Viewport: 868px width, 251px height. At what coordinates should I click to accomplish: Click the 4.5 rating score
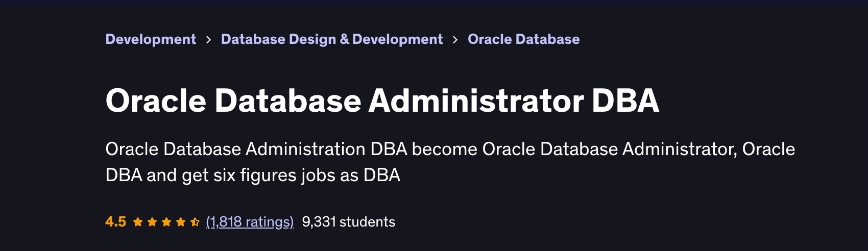point(115,222)
